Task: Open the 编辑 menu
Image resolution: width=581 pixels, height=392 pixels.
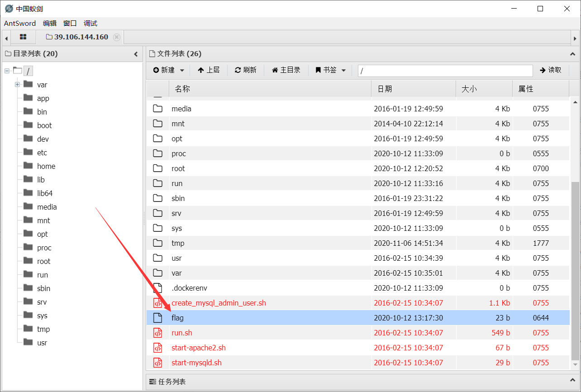Action: point(50,23)
